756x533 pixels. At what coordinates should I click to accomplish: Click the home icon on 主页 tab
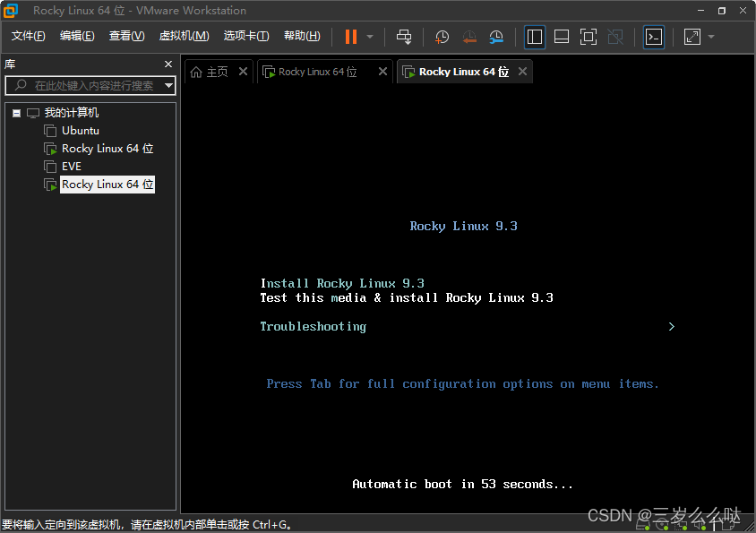(196, 72)
